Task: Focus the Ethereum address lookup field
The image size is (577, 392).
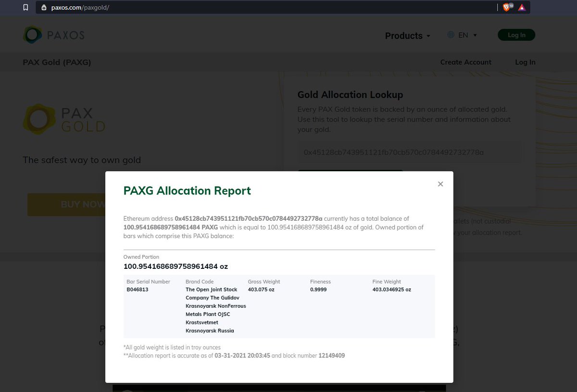Action: point(410,152)
